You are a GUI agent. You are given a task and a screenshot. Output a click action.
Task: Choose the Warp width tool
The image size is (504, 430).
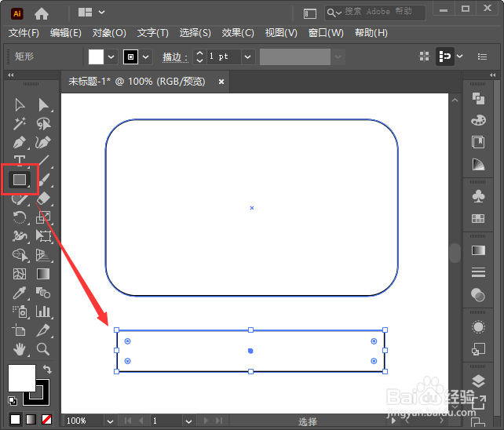[x=20, y=236]
